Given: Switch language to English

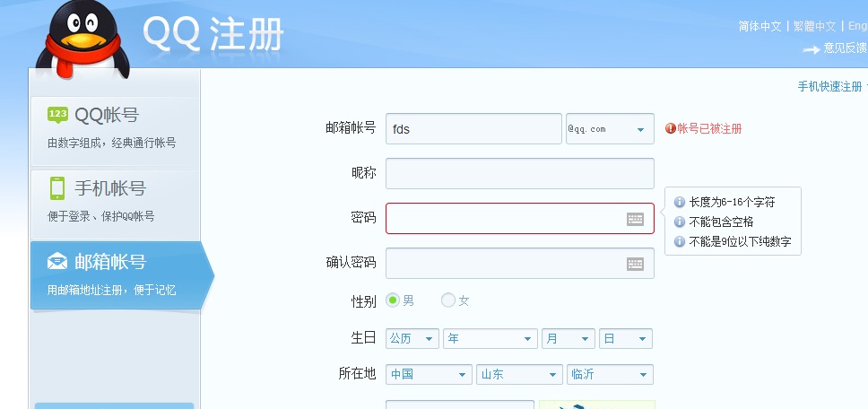Looking at the screenshot, I should (857, 26).
